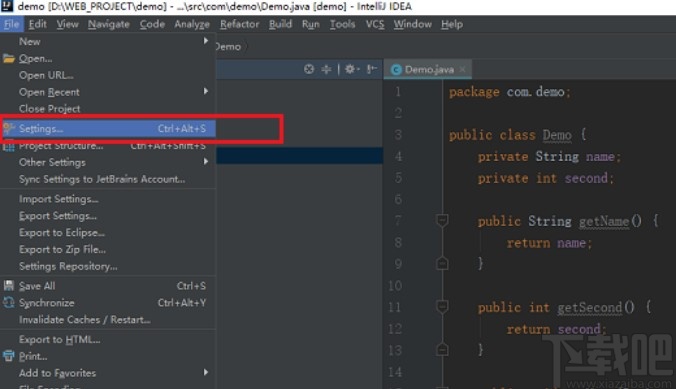Toggle fold marker at getSecond method line 11
The image size is (676, 389).
click(x=442, y=307)
